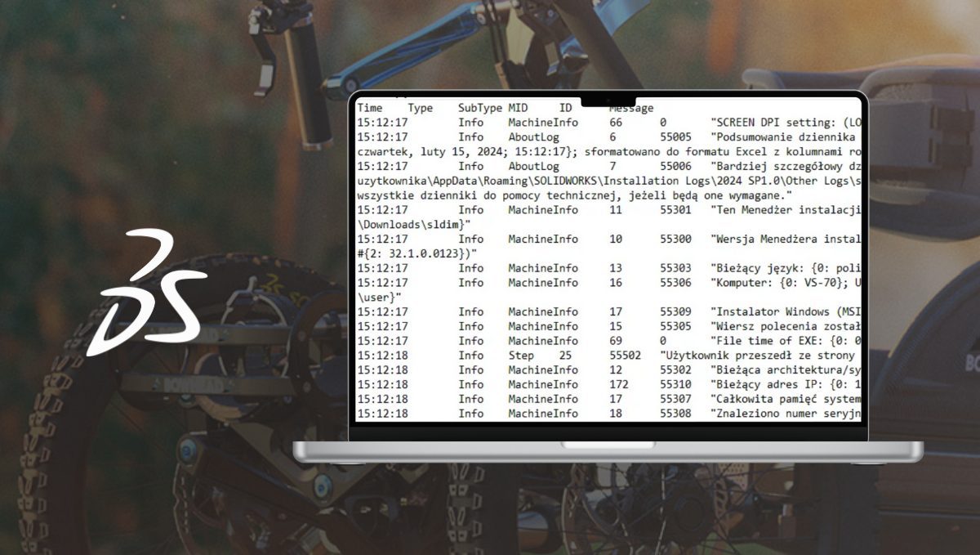Click the "Użytkownik przeszedł ze strony" message

point(756,356)
